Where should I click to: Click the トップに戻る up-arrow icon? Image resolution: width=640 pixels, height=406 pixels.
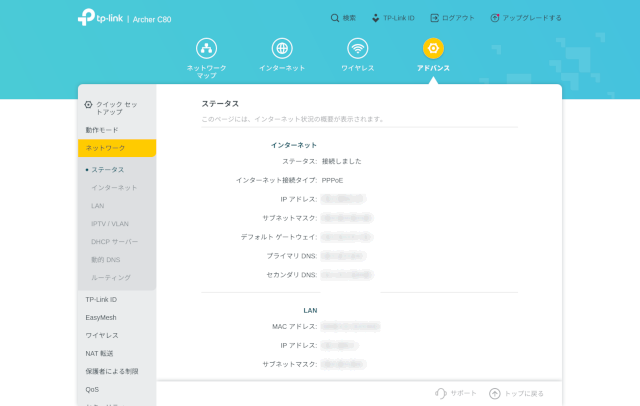click(x=495, y=393)
